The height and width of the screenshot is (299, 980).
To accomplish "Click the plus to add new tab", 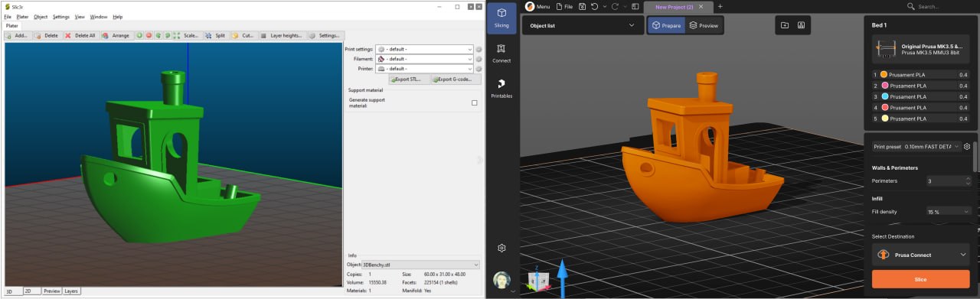I will pyautogui.click(x=720, y=6).
